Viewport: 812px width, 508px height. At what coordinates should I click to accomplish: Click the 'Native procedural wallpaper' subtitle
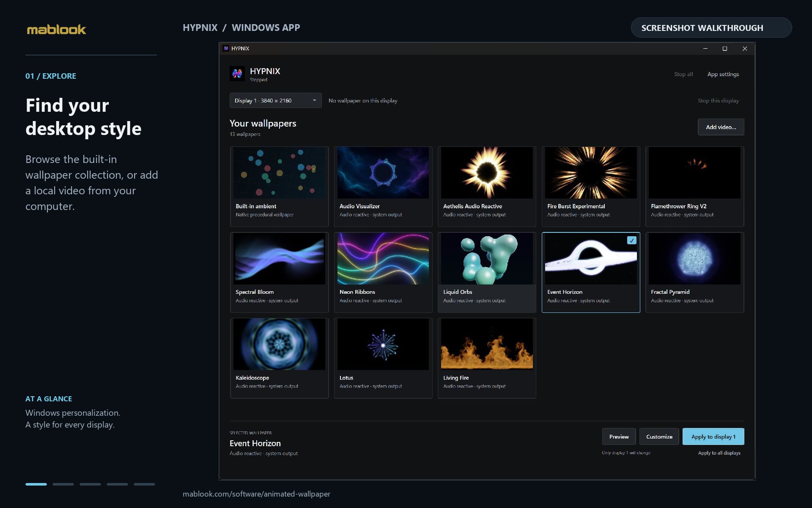pos(264,215)
